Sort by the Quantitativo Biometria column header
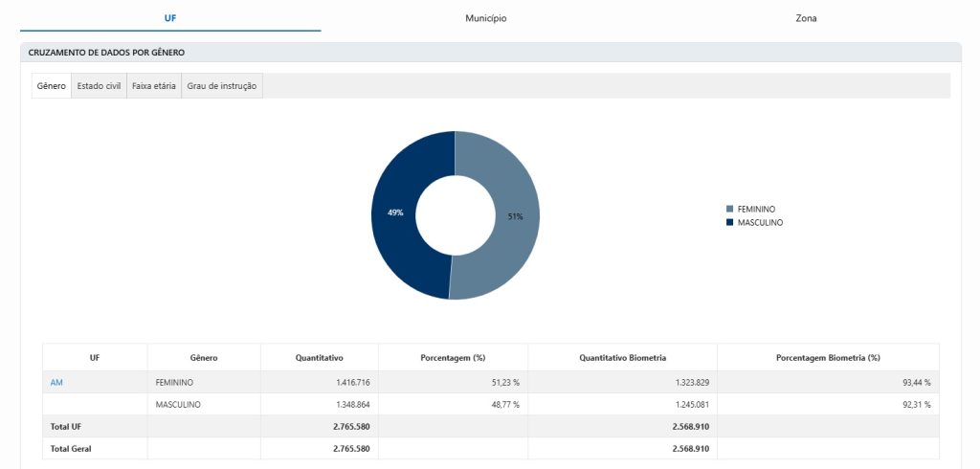This screenshot has height=469, width=980. 622,358
